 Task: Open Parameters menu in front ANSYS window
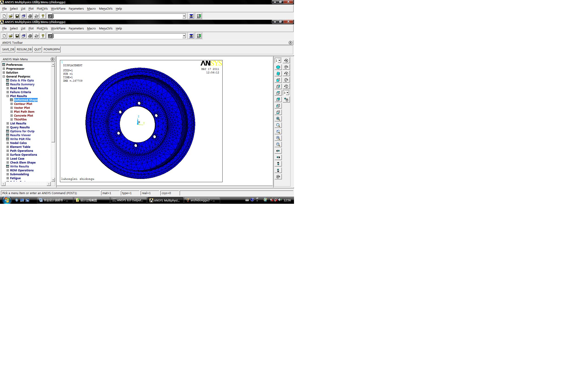(76, 29)
